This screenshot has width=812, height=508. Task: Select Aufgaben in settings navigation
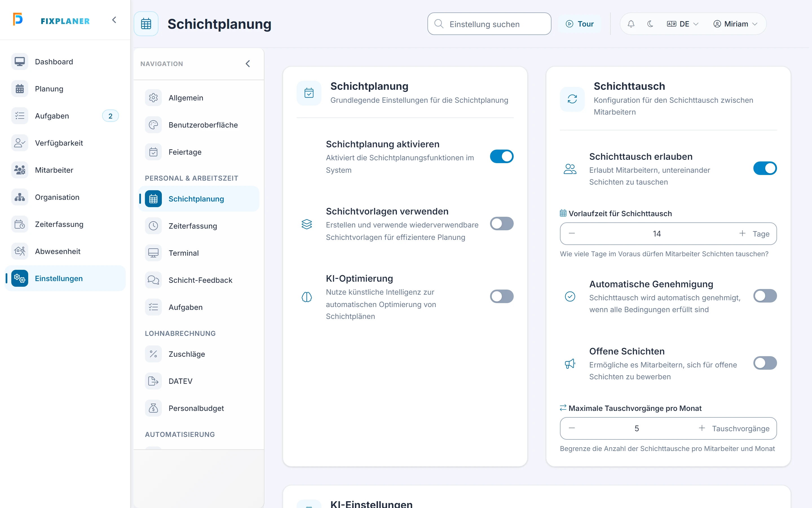click(199, 307)
